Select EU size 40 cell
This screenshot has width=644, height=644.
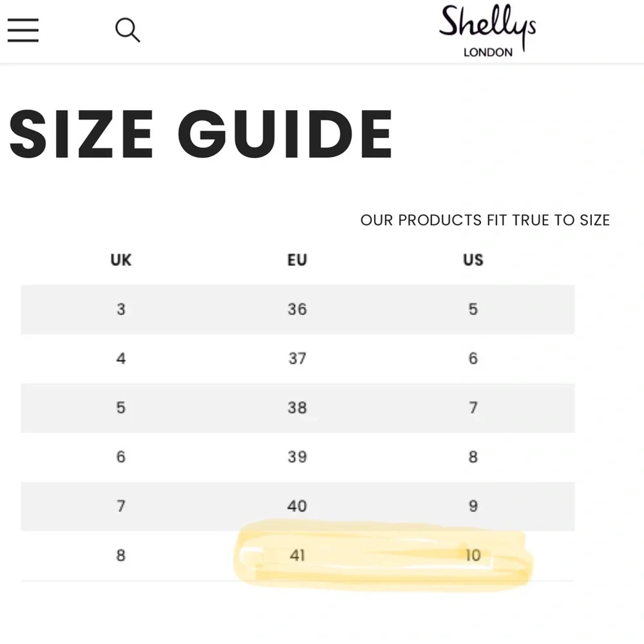[297, 506]
